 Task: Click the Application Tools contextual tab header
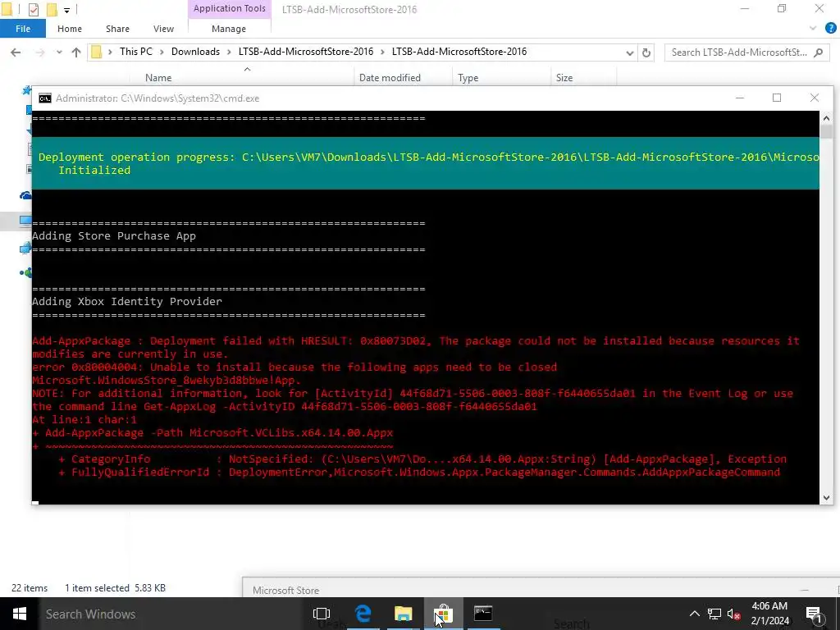click(230, 8)
